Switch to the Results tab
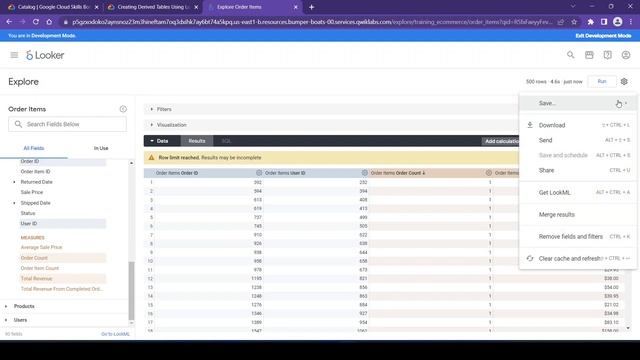Screen dimensions: 640x360 (197, 141)
